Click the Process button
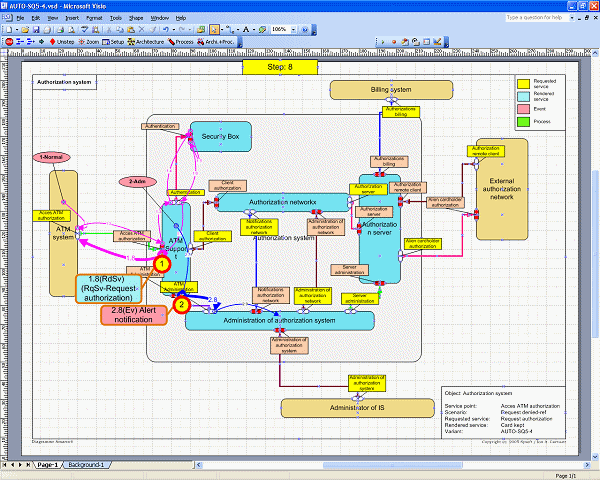Image resolution: width=600 pixels, height=480 pixels. (x=181, y=42)
